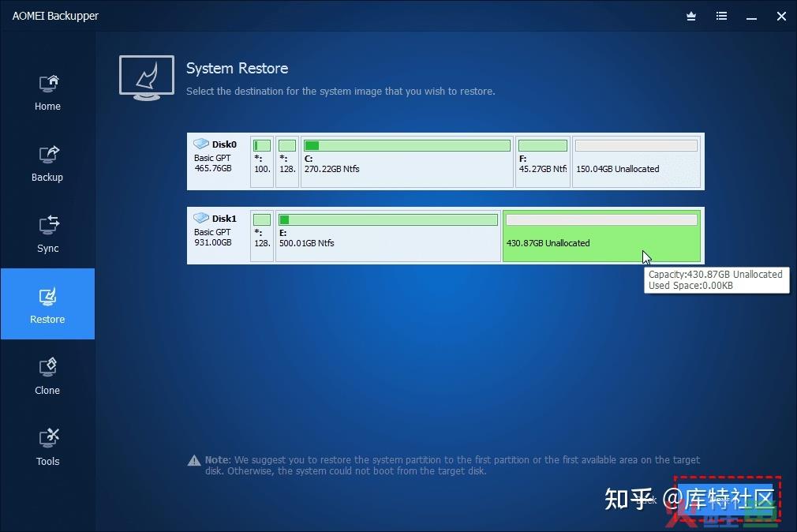Click the Disk1 drive icon

point(201,218)
